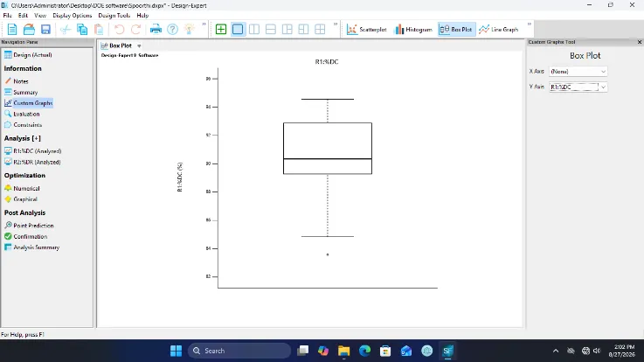
Task: Click the R1:%DC graph title
Action: [x=327, y=62]
